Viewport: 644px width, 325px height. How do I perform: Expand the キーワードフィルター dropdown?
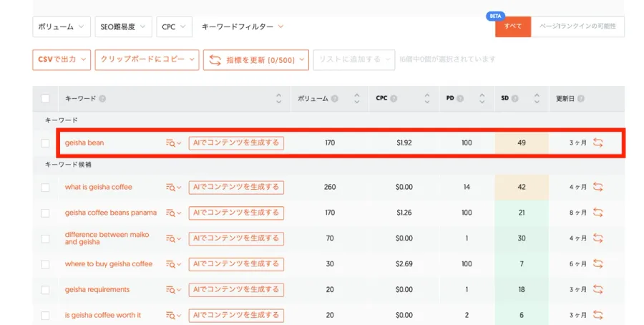coord(243,26)
